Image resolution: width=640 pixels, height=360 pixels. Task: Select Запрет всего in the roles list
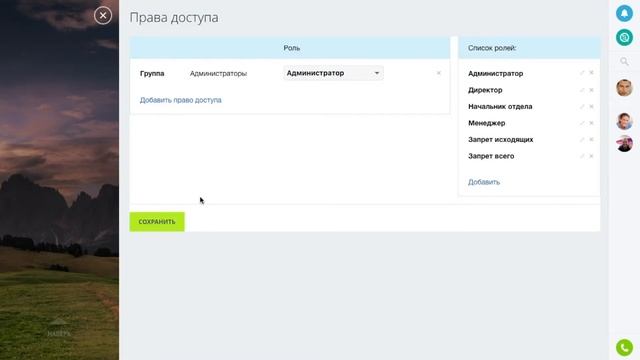[x=491, y=156]
